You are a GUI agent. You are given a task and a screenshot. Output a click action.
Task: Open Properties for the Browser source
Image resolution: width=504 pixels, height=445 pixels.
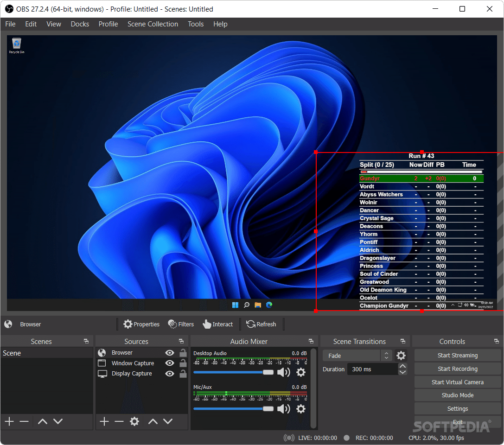(x=141, y=324)
